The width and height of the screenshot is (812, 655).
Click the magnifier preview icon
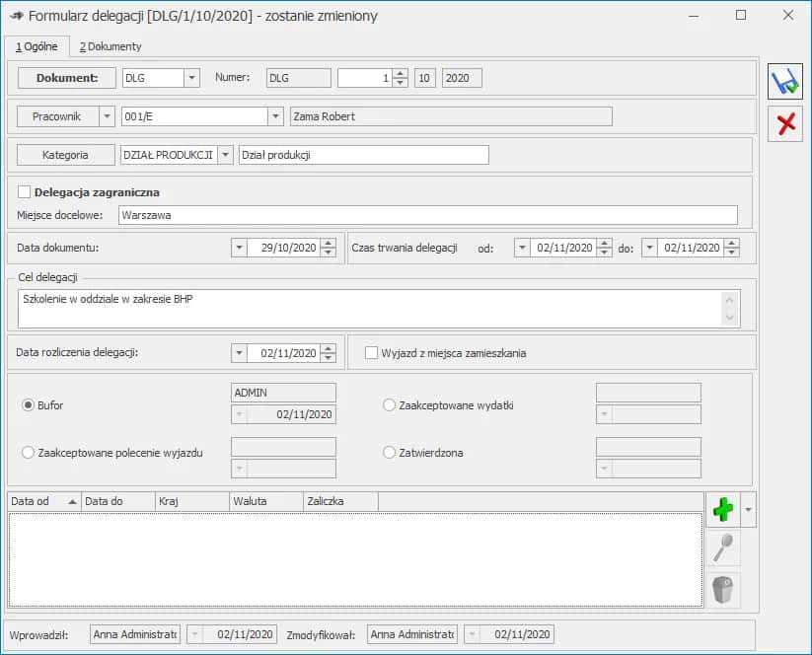[x=722, y=548]
